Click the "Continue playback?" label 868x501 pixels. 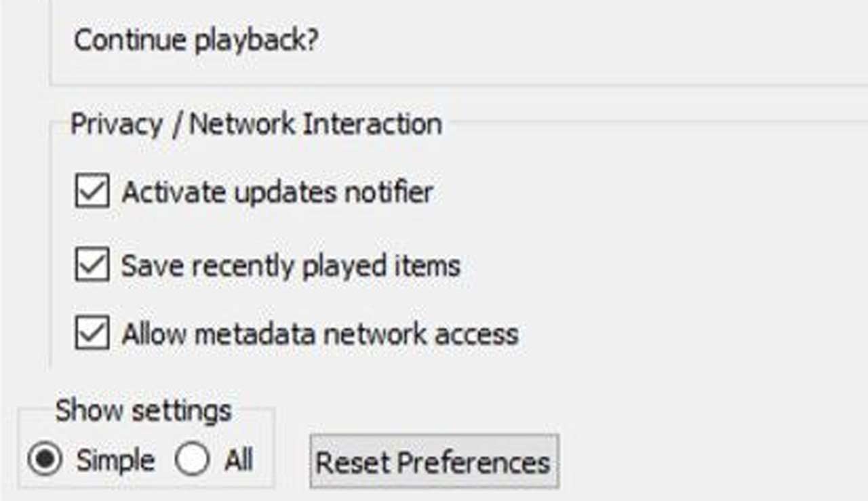click(196, 41)
